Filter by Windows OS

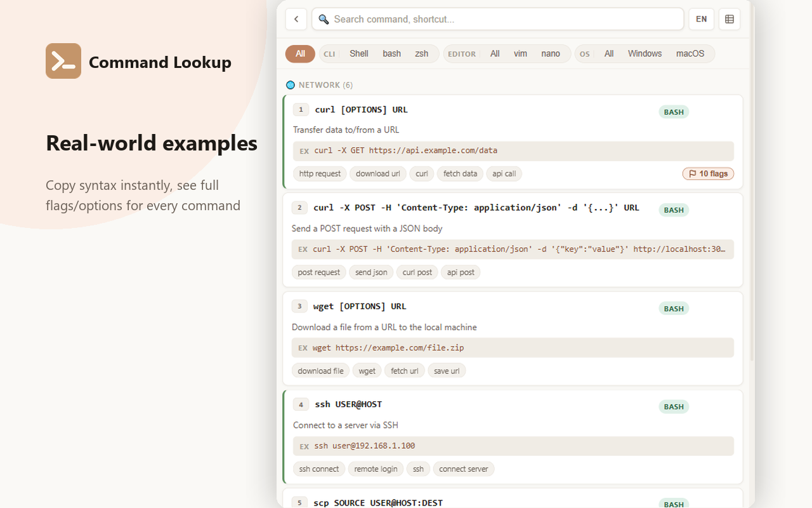click(645, 54)
